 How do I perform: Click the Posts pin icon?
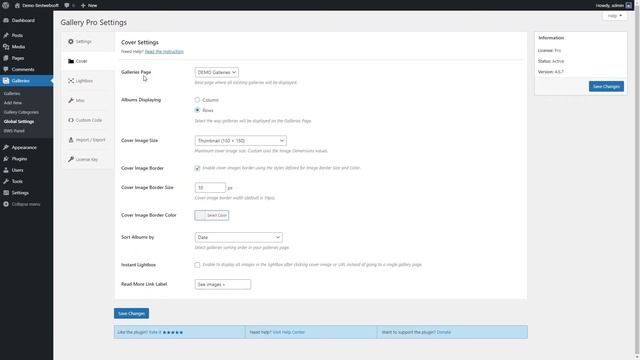(x=6, y=36)
